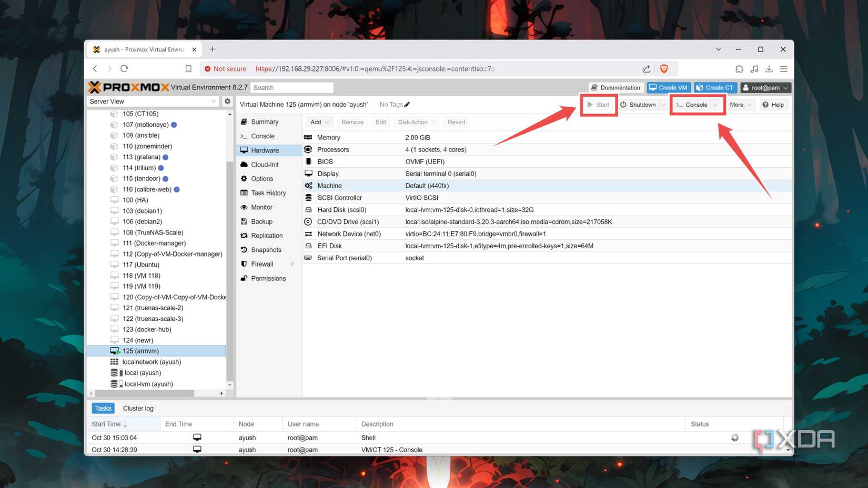The width and height of the screenshot is (868, 488).
Task: Click the edit tags pencil icon
Action: (x=407, y=105)
